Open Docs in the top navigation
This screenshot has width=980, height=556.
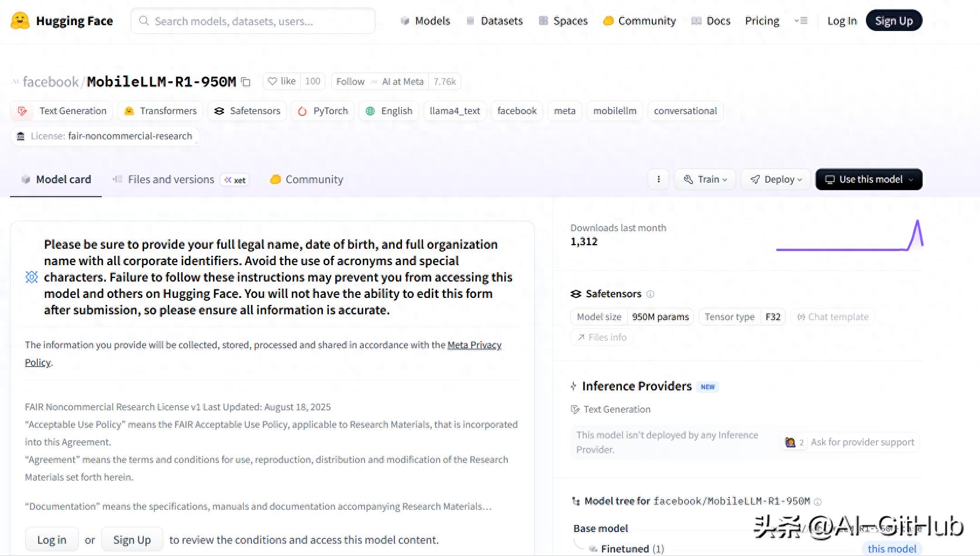(711, 21)
